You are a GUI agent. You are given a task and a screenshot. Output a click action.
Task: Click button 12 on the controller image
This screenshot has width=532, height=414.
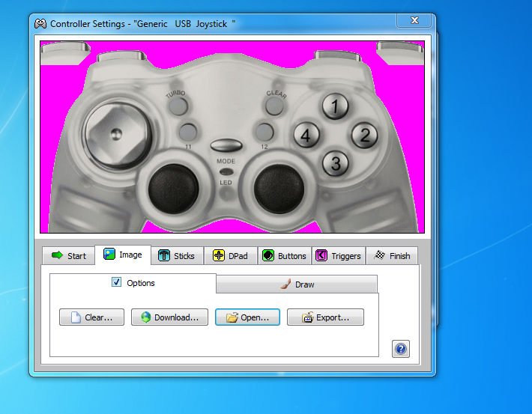pos(265,132)
